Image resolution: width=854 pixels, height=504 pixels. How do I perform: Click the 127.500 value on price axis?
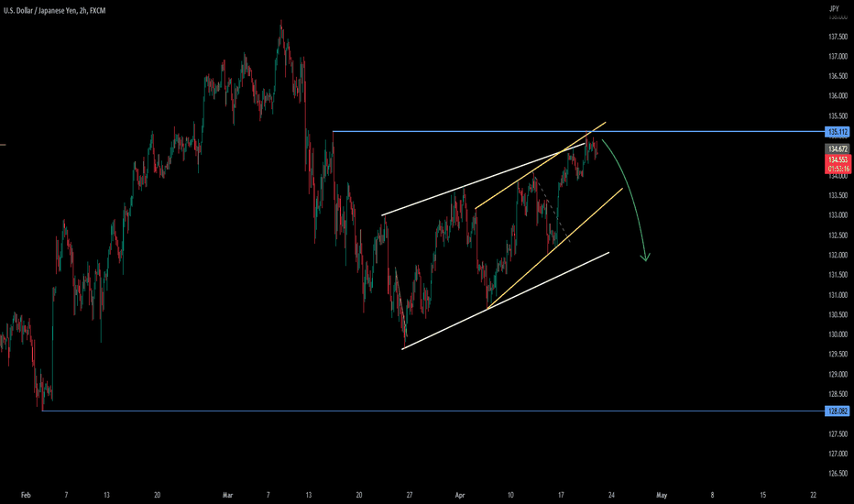[x=838, y=434]
